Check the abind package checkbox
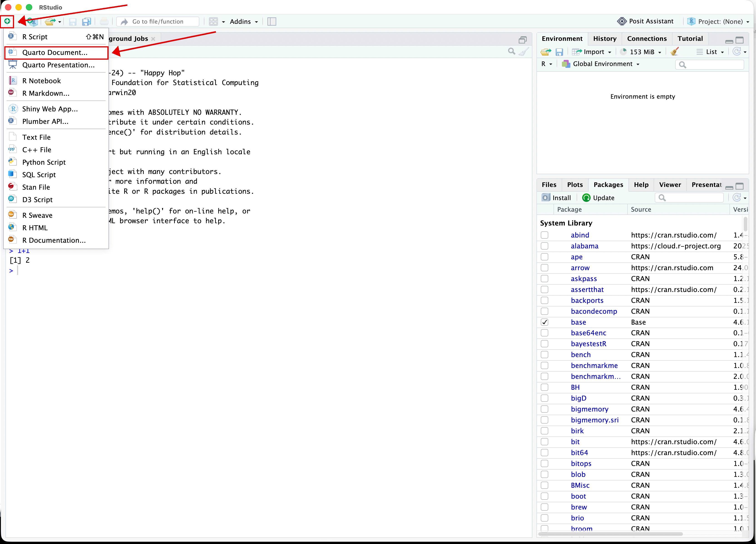756x544 pixels. pyautogui.click(x=544, y=235)
